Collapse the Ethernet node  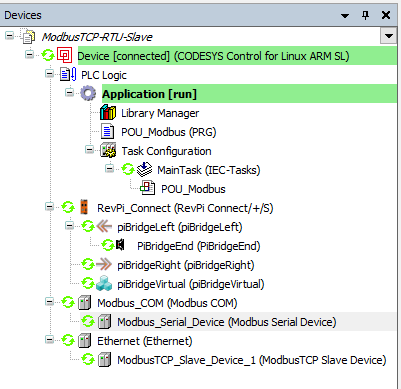pyautogui.click(x=49, y=339)
